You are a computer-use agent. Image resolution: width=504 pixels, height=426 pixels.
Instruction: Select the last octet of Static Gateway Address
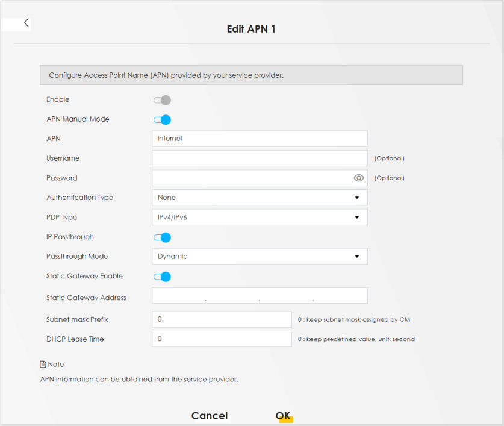[x=340, y=296]
